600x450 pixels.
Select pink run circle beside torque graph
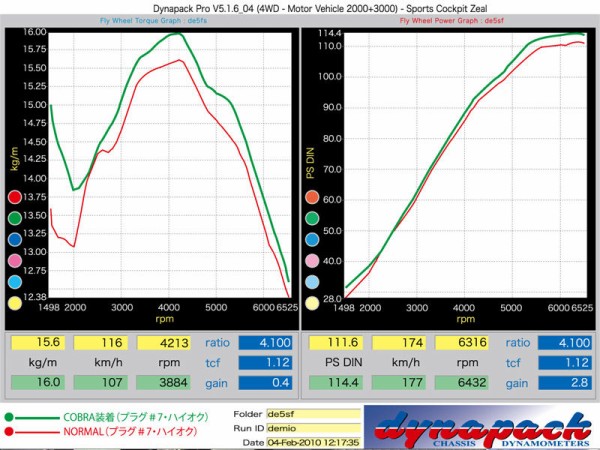(14, 260)
